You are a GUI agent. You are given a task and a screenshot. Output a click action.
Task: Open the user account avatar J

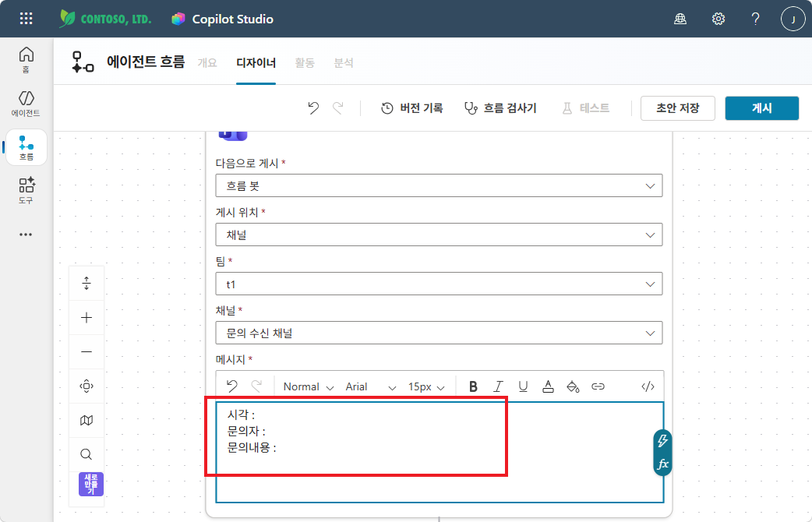[793, 19]
